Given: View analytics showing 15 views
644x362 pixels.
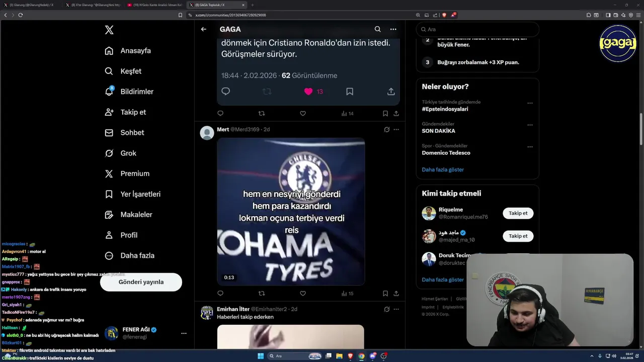Looking at the screenshot, I should tap(347, 294).
